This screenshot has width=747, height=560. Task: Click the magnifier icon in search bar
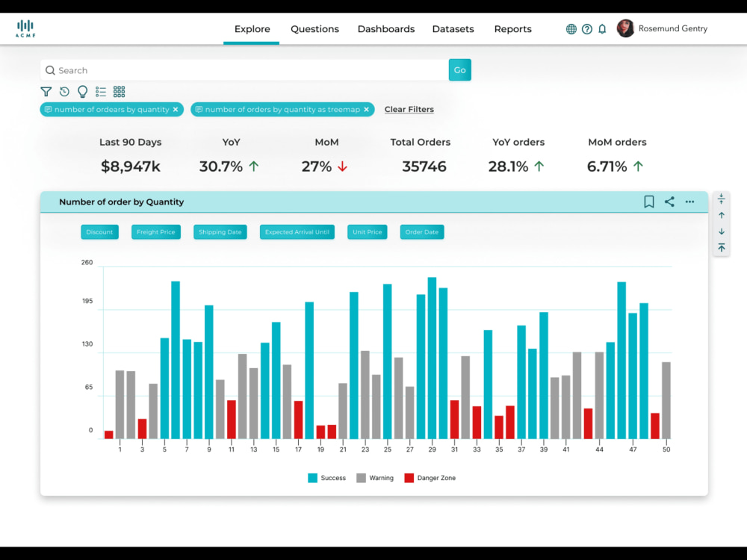[50, 70]
